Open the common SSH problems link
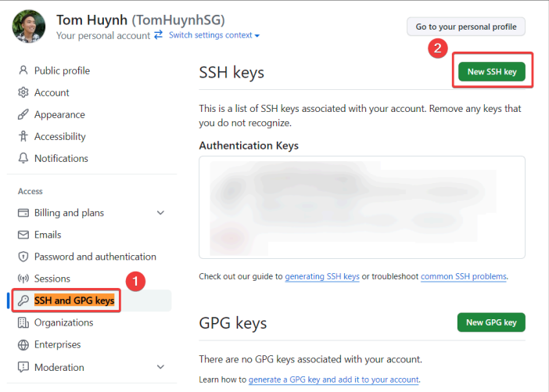Screen dimensions: 549x392 [x=464, y=276]
